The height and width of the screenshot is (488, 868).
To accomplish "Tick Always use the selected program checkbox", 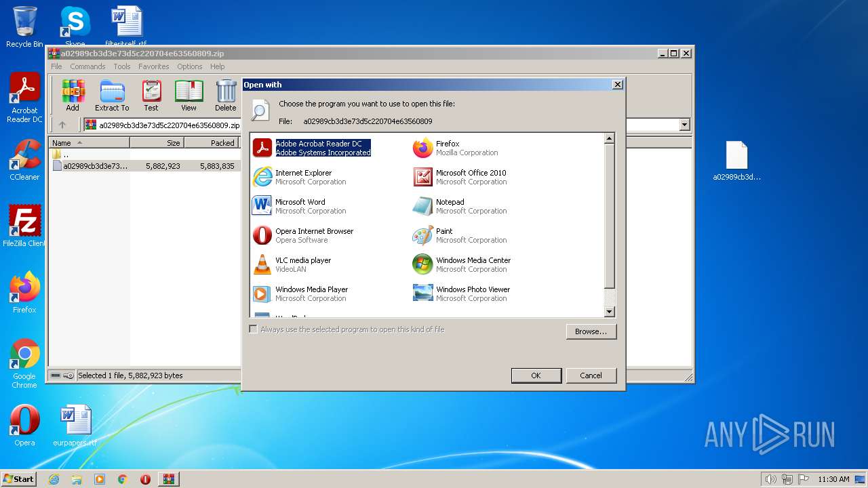I will [253, 329].
